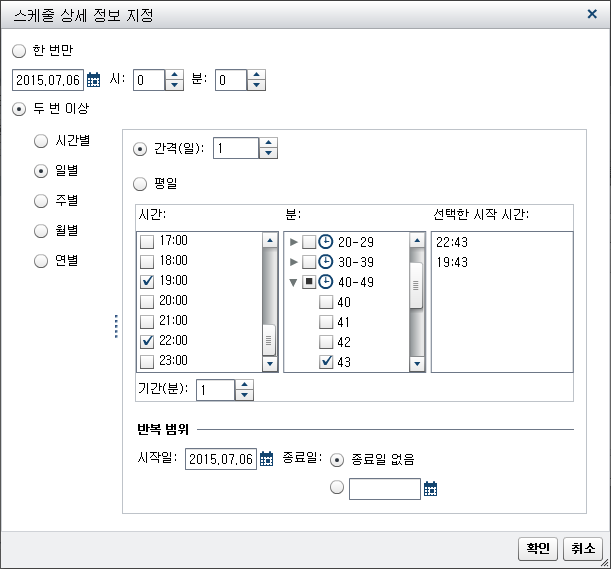Open calendar picker for 종료일 date

coord(431,489)
